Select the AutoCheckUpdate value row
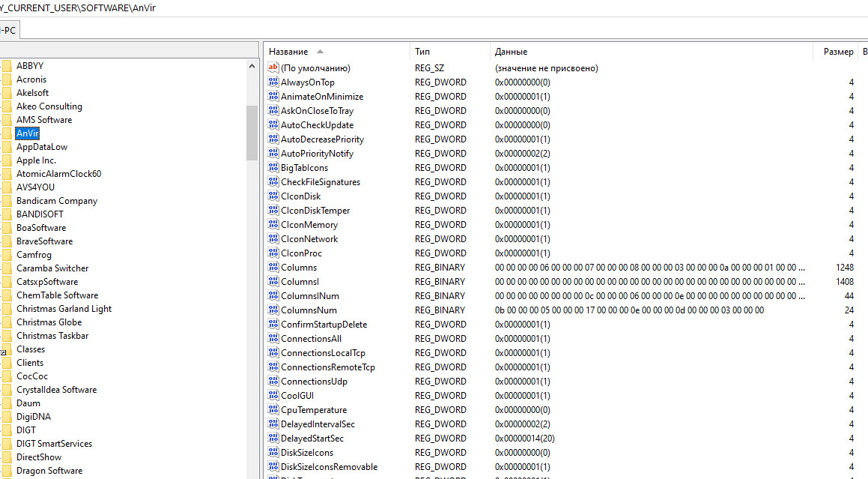 (x=317, y=125)
